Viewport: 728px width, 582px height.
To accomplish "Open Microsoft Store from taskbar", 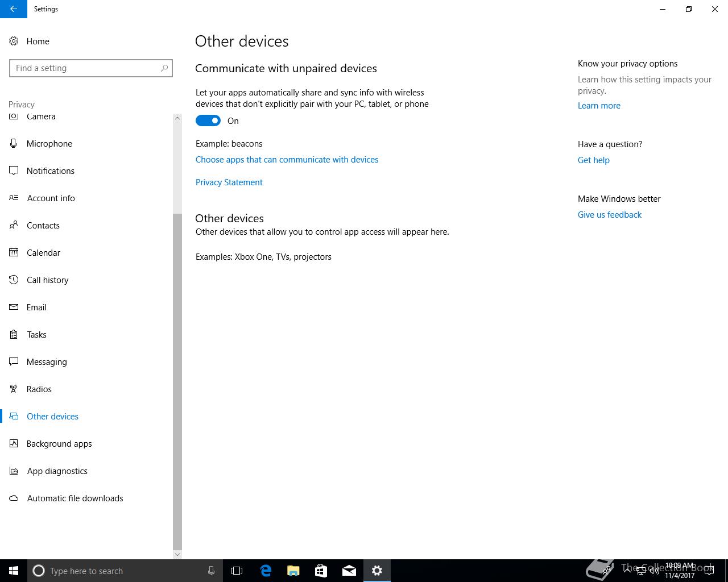I will tap(321, 571).
